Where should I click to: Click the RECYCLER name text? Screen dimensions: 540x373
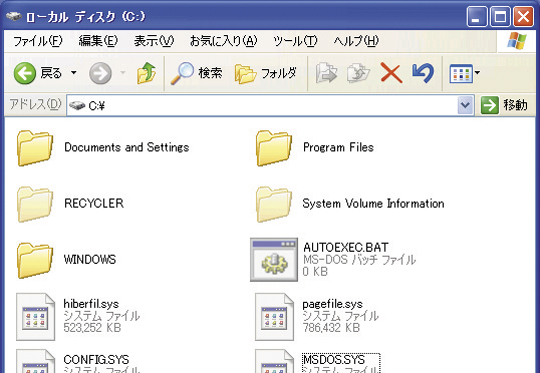94,204
